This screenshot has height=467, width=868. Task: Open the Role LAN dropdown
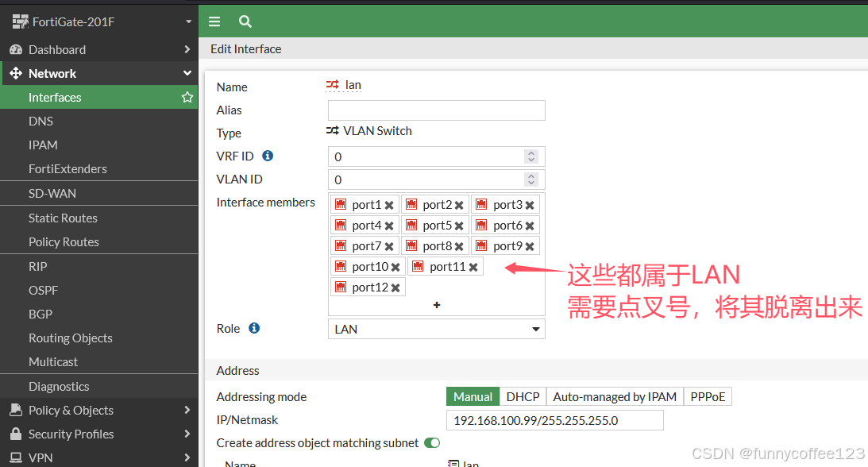[437, 329]
